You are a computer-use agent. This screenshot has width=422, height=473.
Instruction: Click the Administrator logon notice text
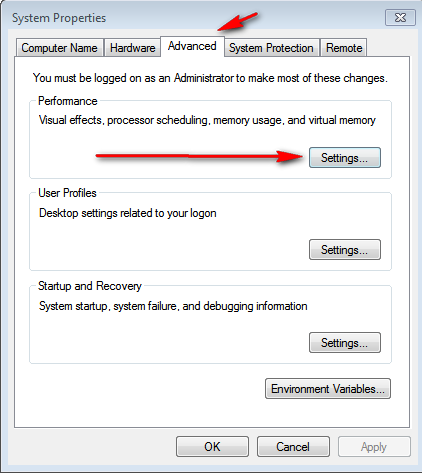[210, 78]
